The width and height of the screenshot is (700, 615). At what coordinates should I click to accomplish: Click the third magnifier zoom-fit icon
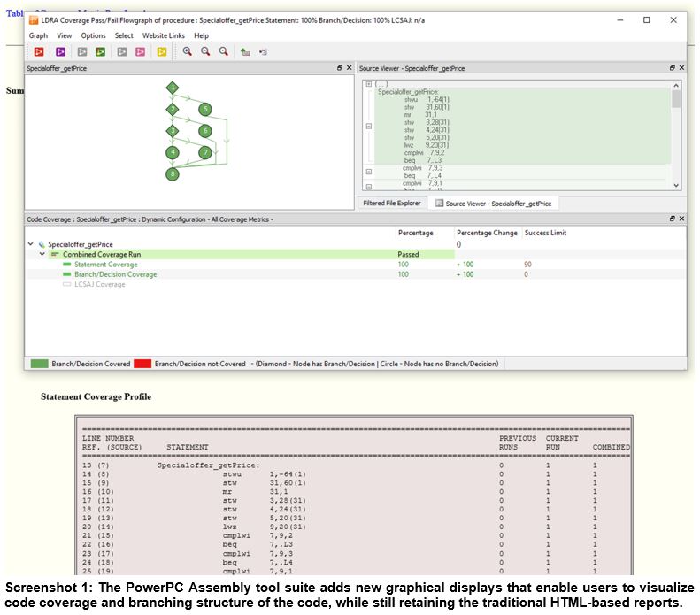point(224,52)
